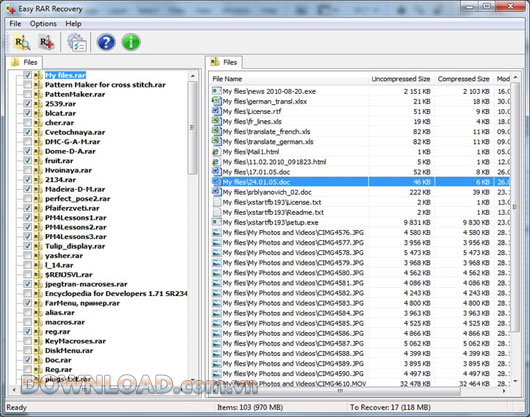Click the Easy RAR Recovery title bar icon
The image size is (530, 417).
coord(10,9)
